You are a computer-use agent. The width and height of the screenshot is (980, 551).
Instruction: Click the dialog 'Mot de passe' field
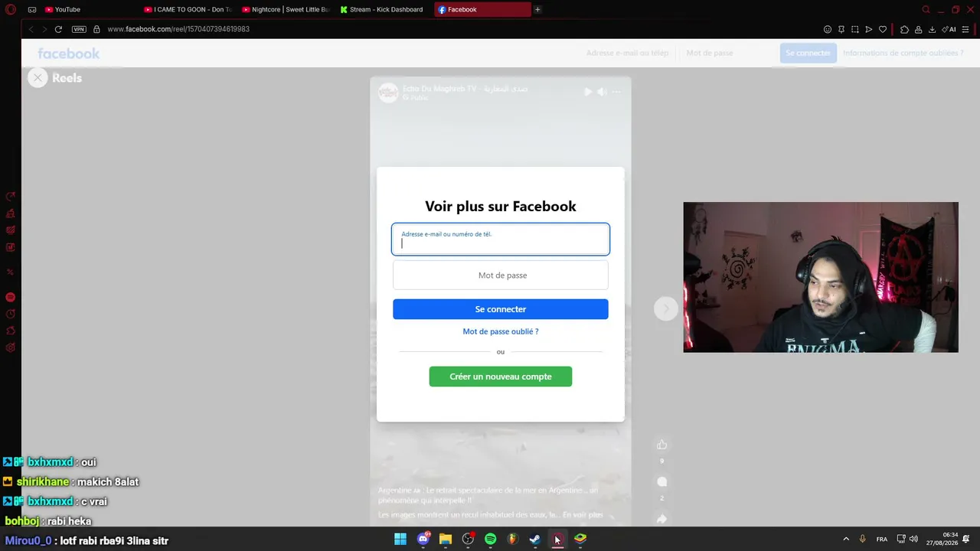(501, 275)
